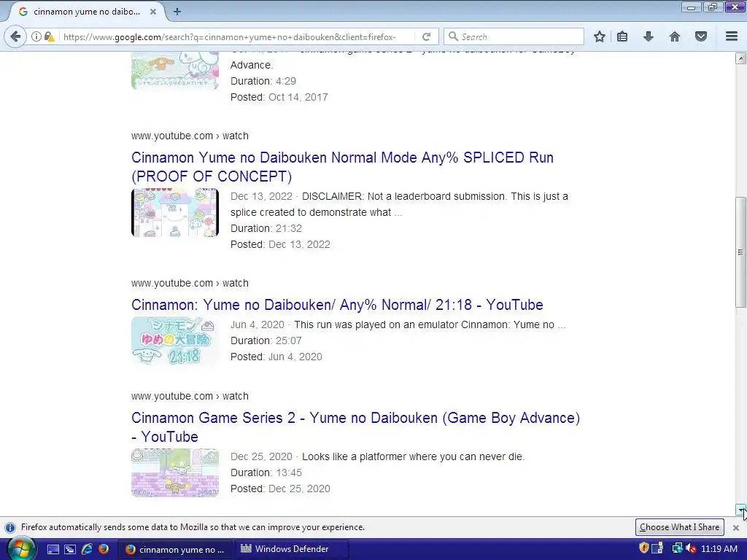Click the scrollbar up arrow
Viewport: 747px width, 560px height.
tap(741, 58)
